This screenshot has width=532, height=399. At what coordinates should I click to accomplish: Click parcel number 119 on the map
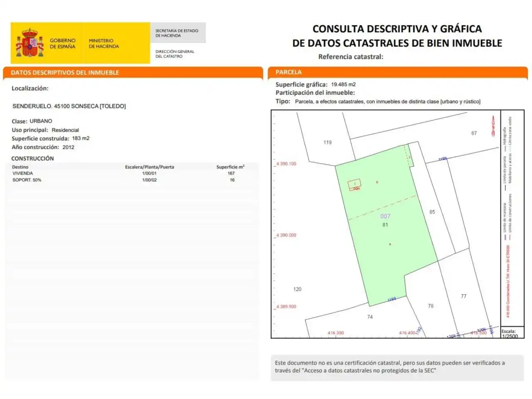click(x=328, y=143)
